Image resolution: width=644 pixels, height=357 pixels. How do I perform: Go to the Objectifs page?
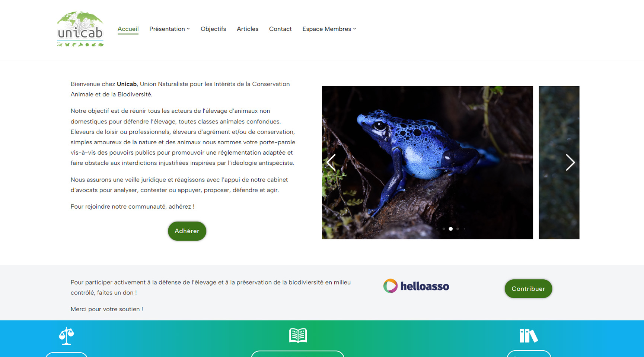click(213, 29)
